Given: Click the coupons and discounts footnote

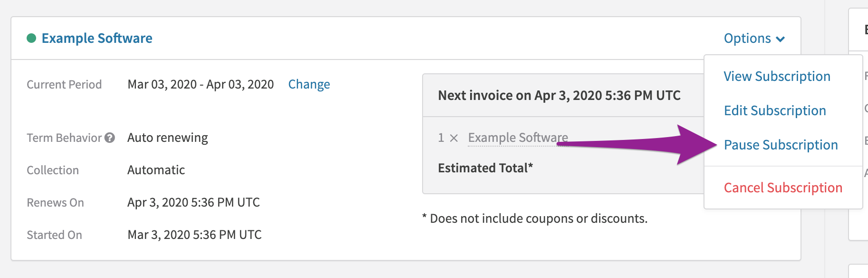Looking at the screenshot, I should pos(535,218).
